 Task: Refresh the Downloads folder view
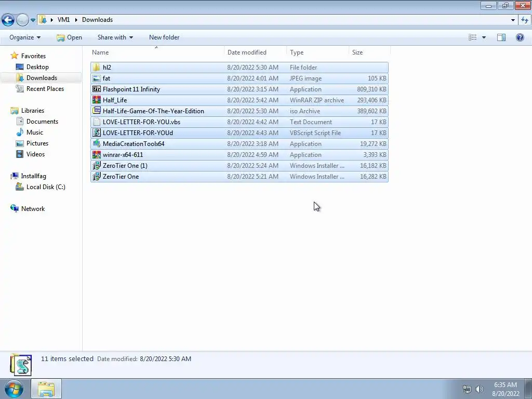(x=525, y=20)
